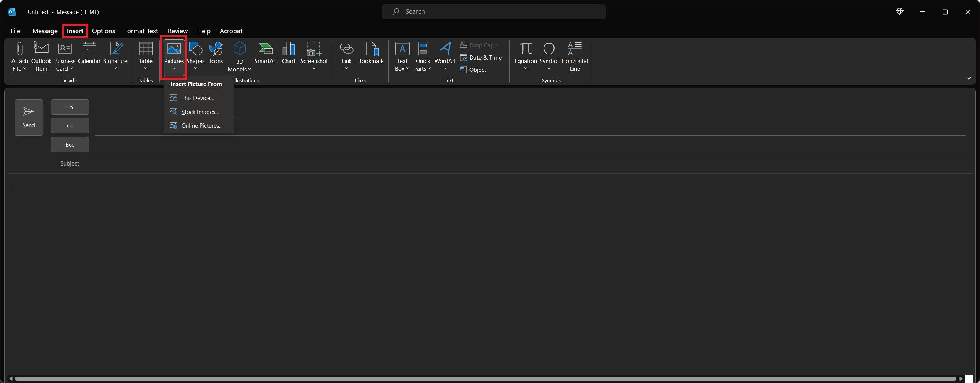Click the horizontal scrollbar at bottom

click(485, 378)
